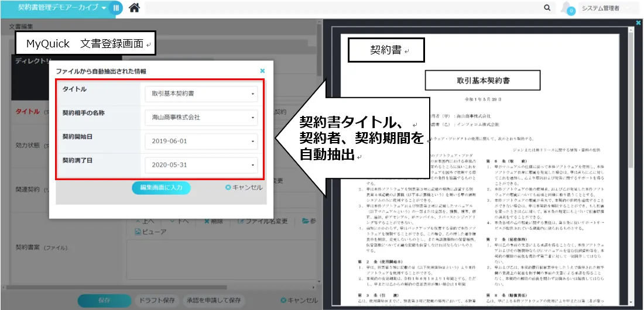Click 承認を申請して保存 button
The image size is (644, 310).
click(214, 300)
